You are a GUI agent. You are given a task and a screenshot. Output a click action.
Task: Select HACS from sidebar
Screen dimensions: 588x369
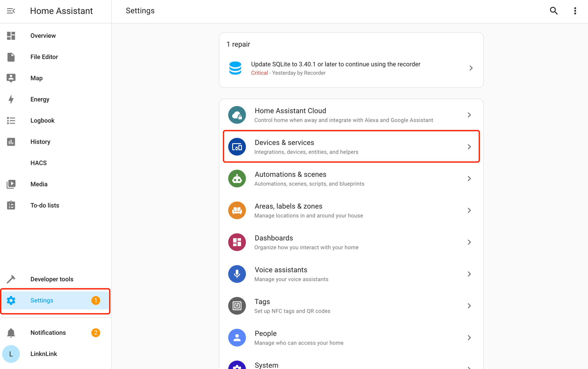pos(39,163)
